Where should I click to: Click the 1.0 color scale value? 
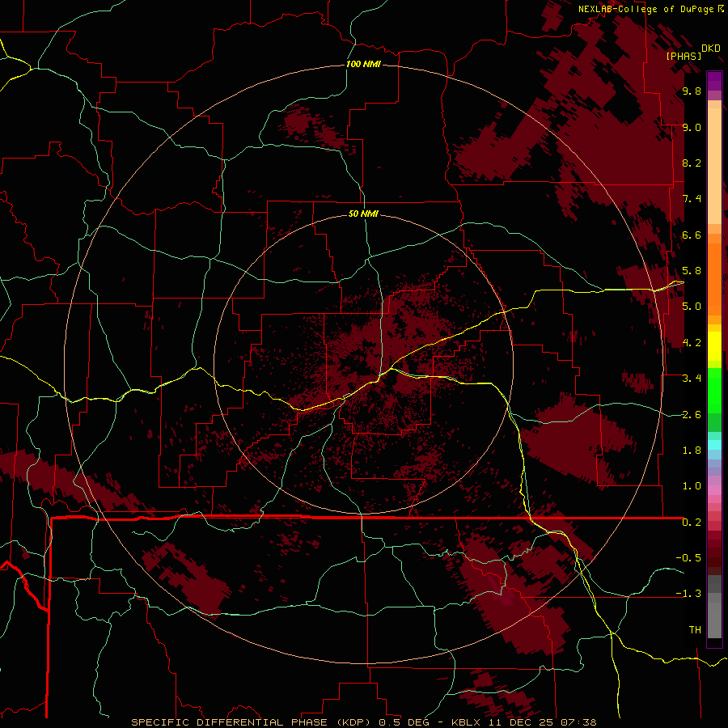[x=692, y=486]
